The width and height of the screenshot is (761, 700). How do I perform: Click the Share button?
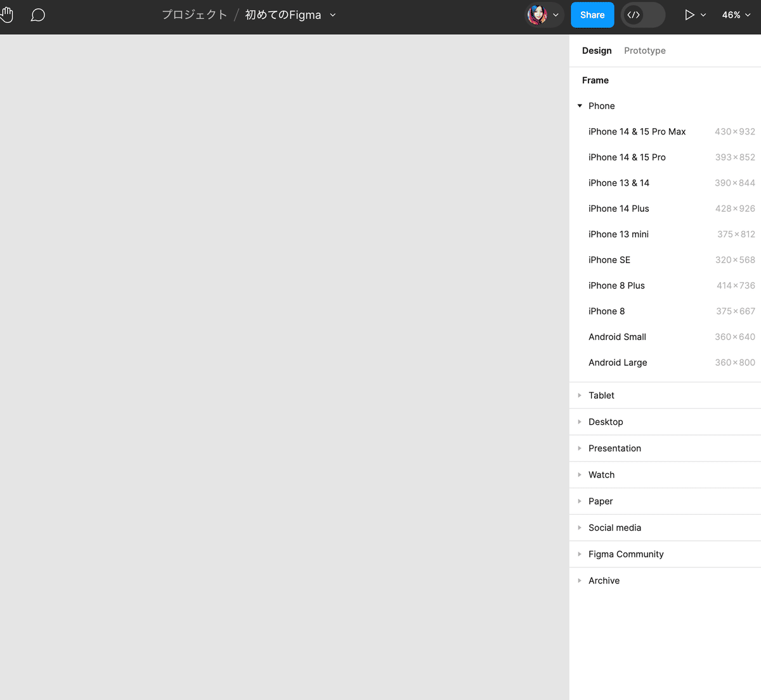[592, 15]
